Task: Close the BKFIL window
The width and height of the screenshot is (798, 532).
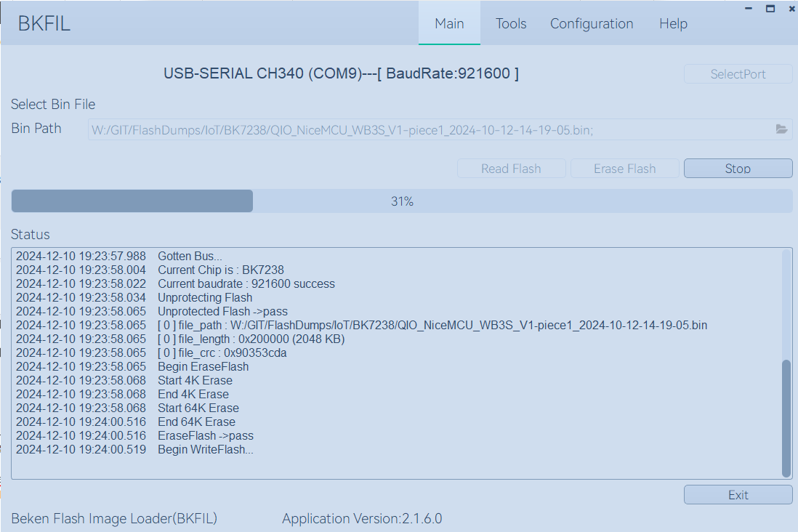Action: [x=792, y=9]
